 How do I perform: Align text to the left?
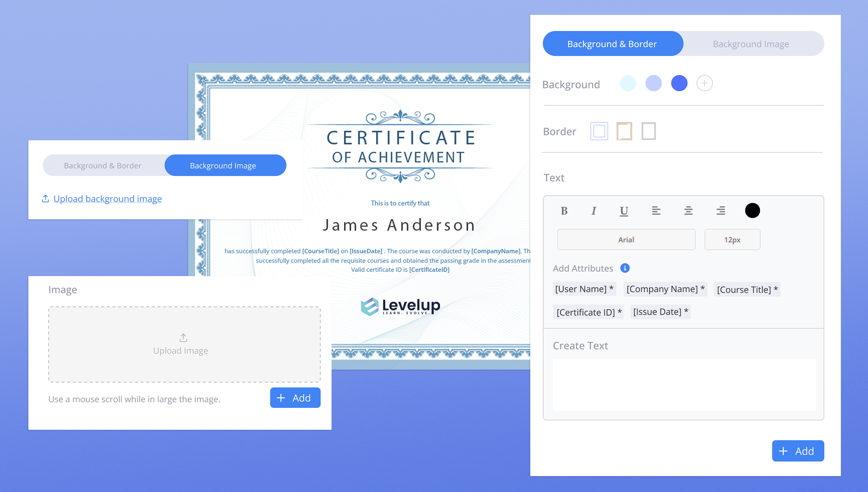click(656, 211)
